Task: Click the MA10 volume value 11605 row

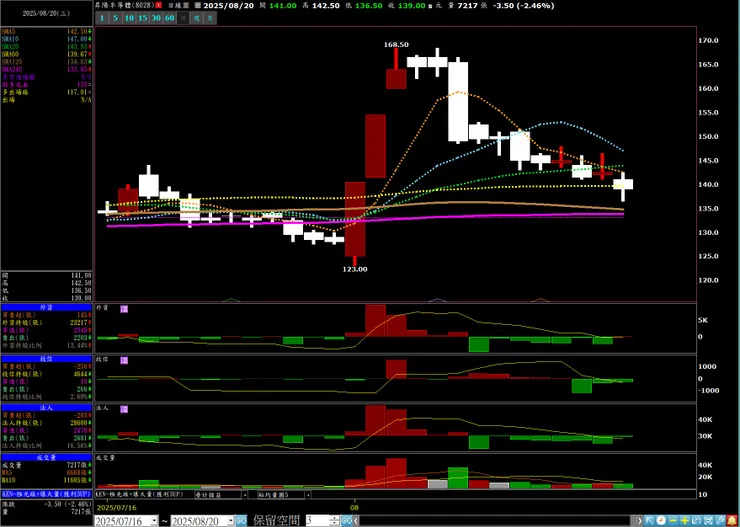Action: [x=46, y=480]
